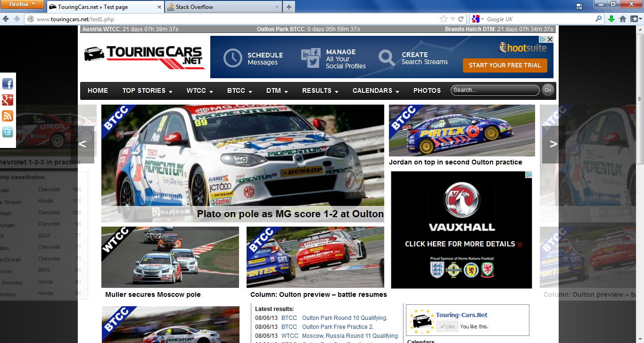Click the Go search button

pyautogui.click(x=548, y=90)
